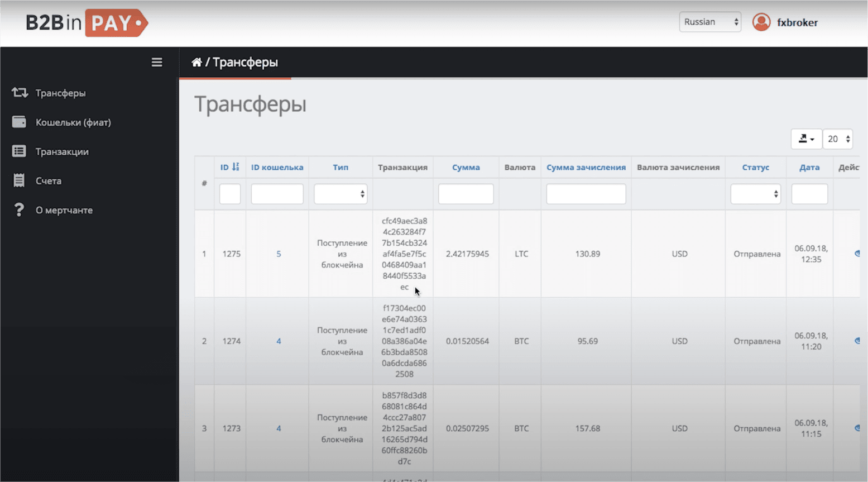Click transfer ID 1274 cell
868x482 pixels.
point(231,341)
